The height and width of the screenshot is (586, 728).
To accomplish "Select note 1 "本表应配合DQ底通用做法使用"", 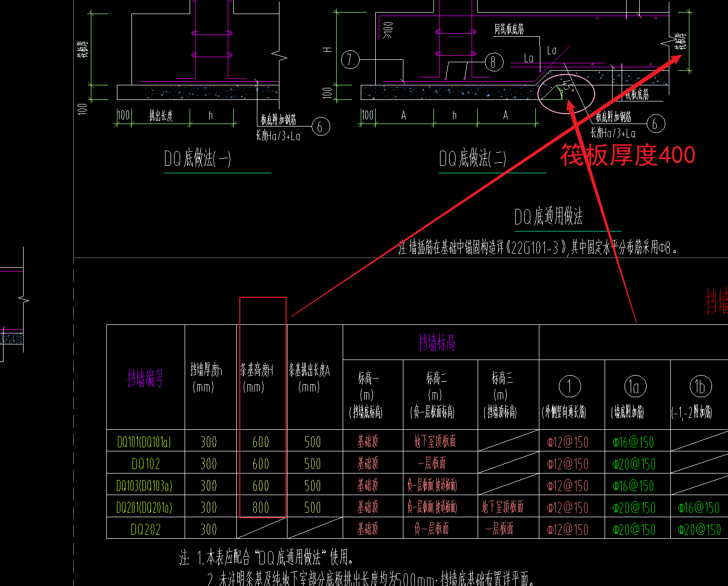I will (275, 557).
